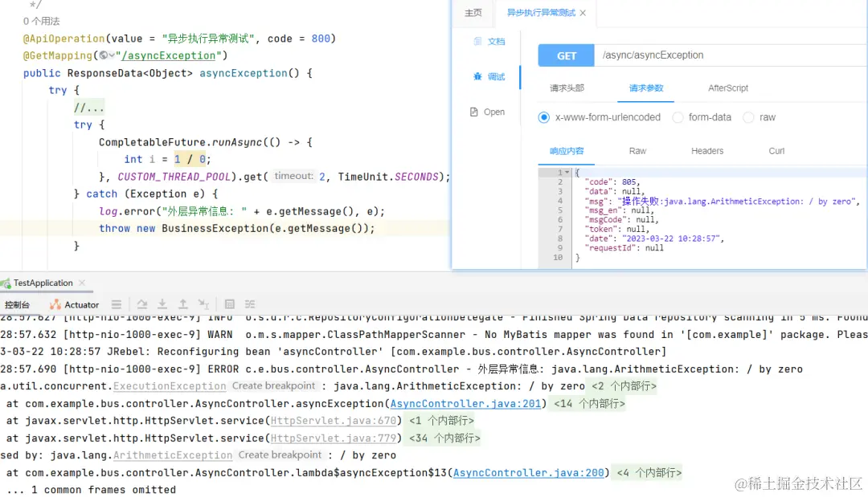Click the JRebel Reconfiguring bean log line
The width and height of the screenshot is (868, 497).
coord(334,352)
